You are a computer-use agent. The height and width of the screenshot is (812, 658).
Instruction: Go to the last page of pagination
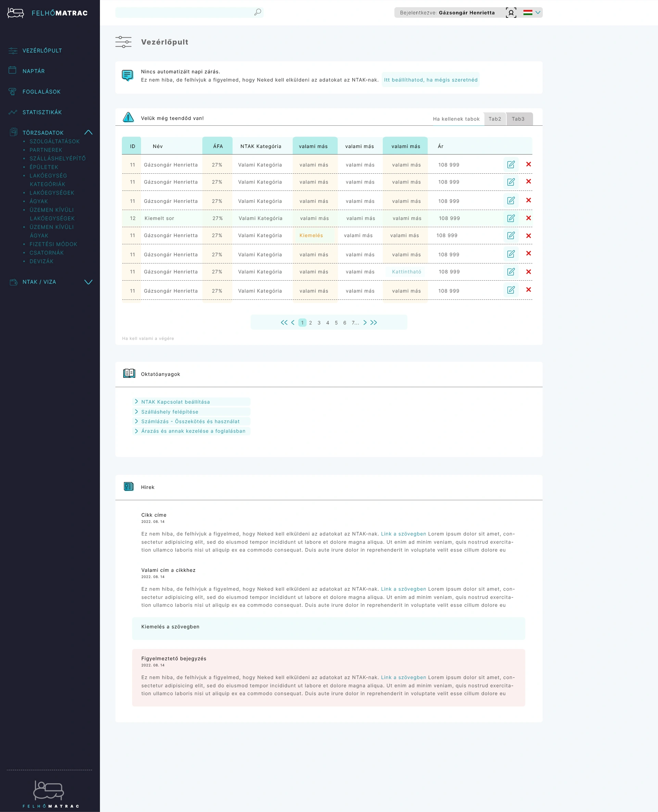pos(374,322)
